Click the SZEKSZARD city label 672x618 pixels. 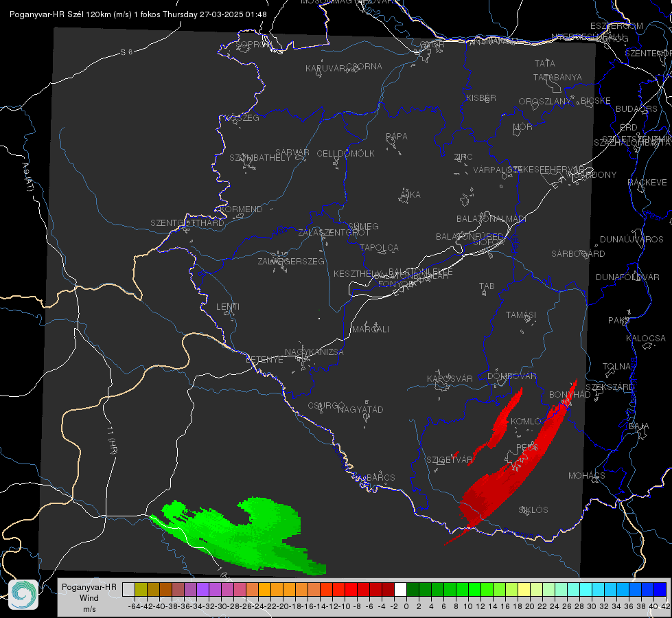610,387
